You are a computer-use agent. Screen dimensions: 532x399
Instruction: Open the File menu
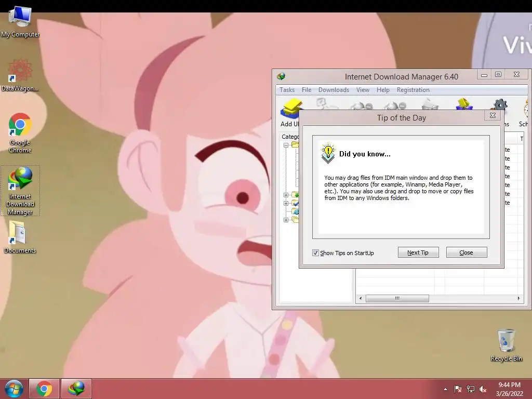307,90
